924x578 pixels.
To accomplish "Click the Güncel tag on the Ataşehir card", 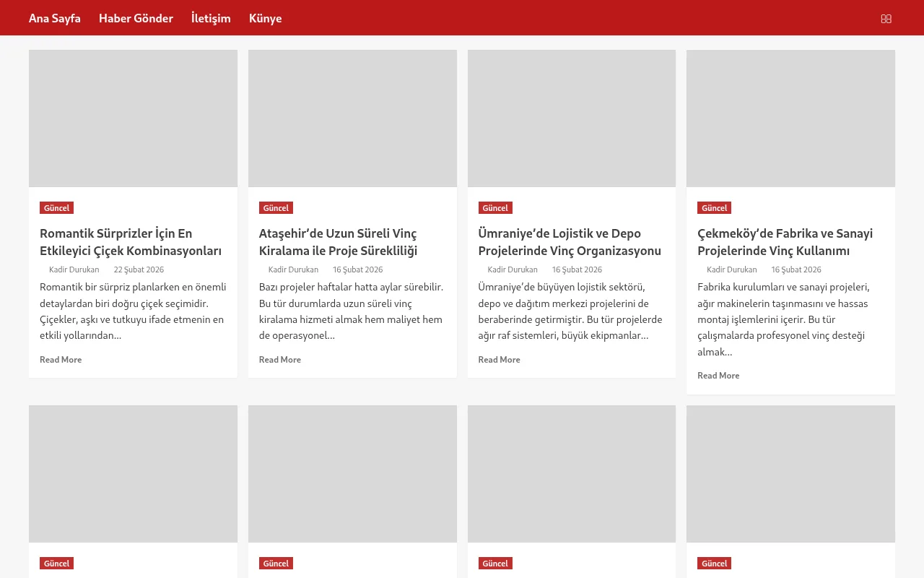I will [x=276, y=208].
